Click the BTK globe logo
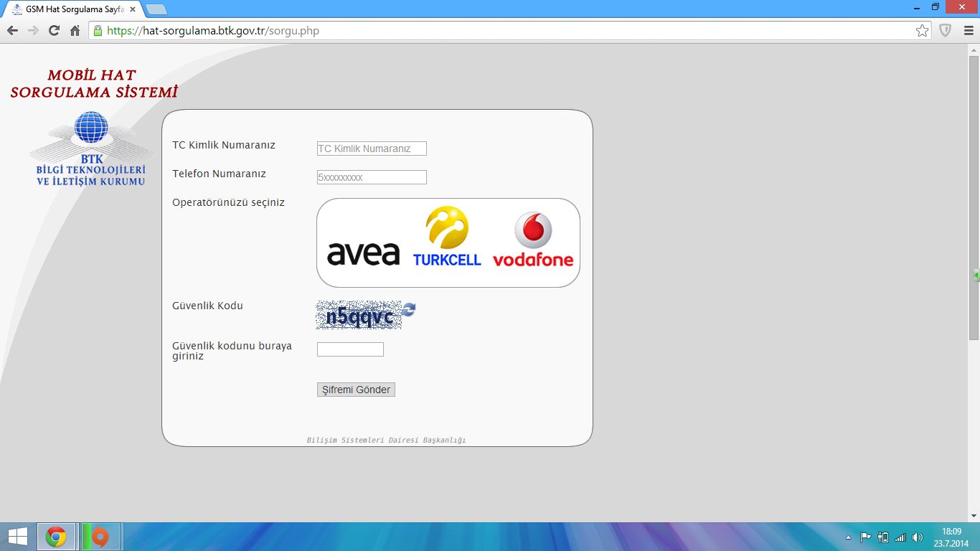Viewport: 980px width, 551px height. (91, 128)
